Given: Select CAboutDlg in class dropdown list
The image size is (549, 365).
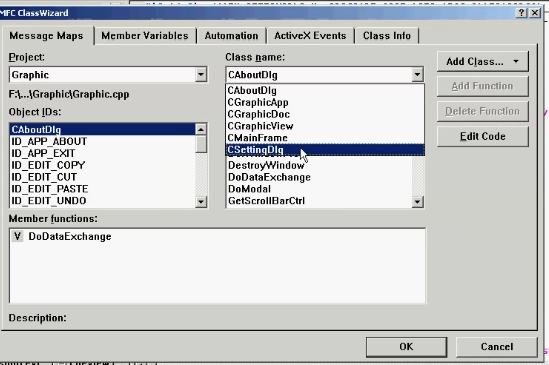Looking at the screenshot, I should pyautogui.click(x=325, y=90).
